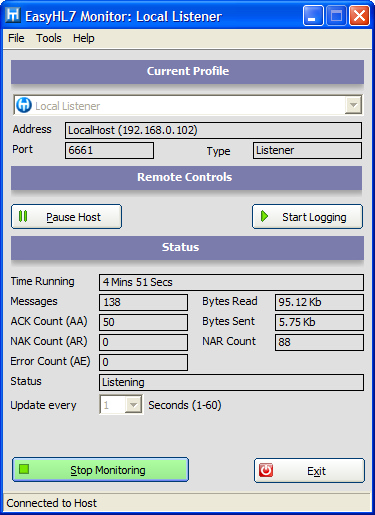Click the green pause bars icon
Viewport: 375px width, 515px height.
(23, 216)
